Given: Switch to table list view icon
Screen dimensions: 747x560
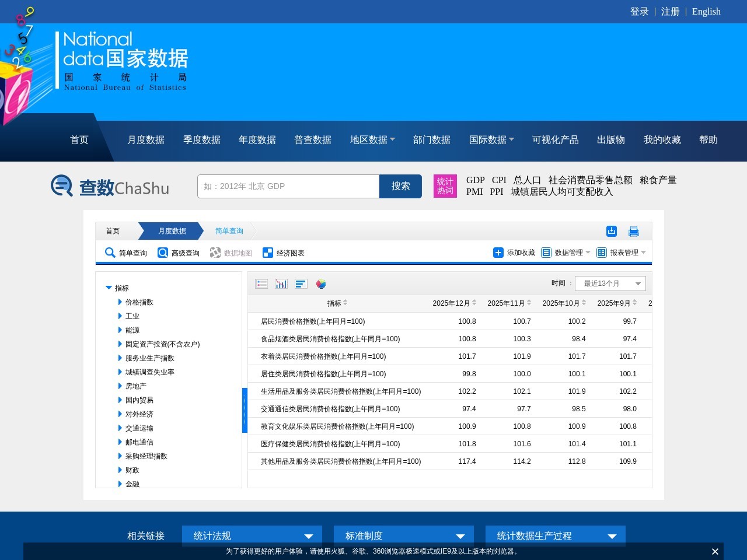Looking at the screenshot, I should point(261,283).
